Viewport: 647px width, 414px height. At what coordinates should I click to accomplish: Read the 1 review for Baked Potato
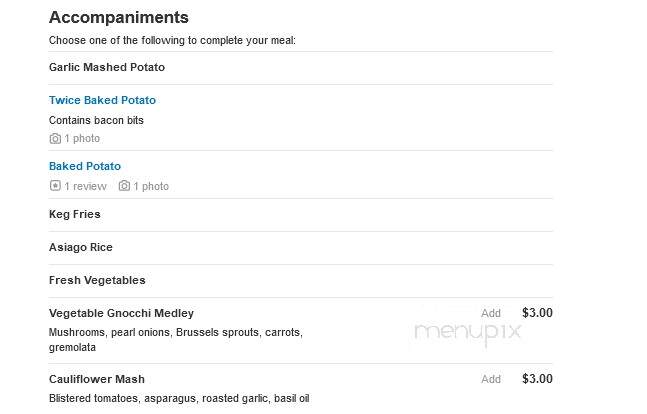tap(85, 187)
